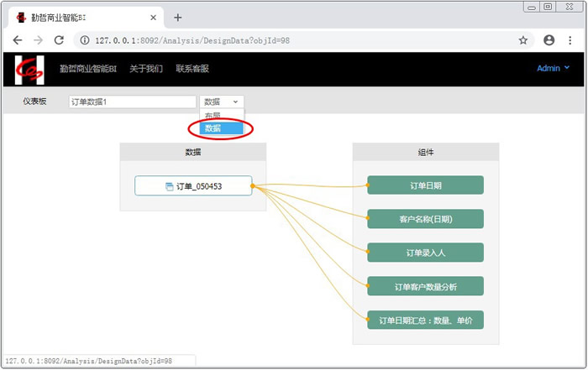The image size is (588, 370).
Task: Open the 关于我们 navigation link
Action: pyautogui.click(x=146, y=69)
